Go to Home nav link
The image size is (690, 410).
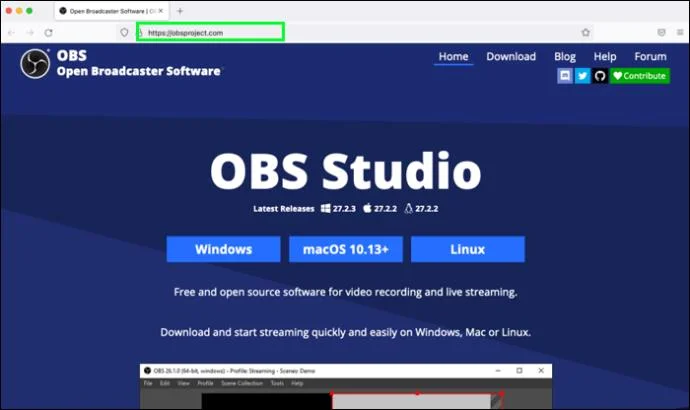[453, 57]
